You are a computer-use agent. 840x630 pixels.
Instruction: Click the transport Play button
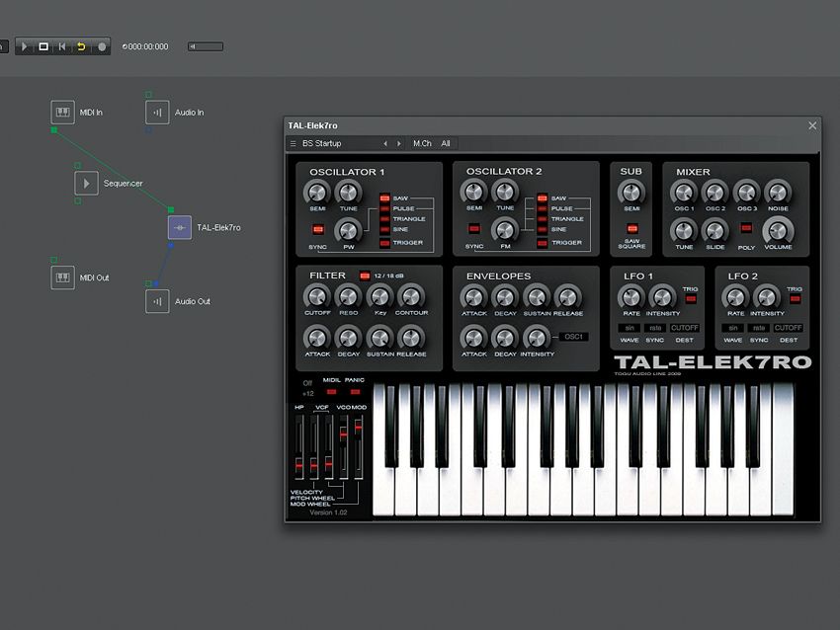coord(24,46)
